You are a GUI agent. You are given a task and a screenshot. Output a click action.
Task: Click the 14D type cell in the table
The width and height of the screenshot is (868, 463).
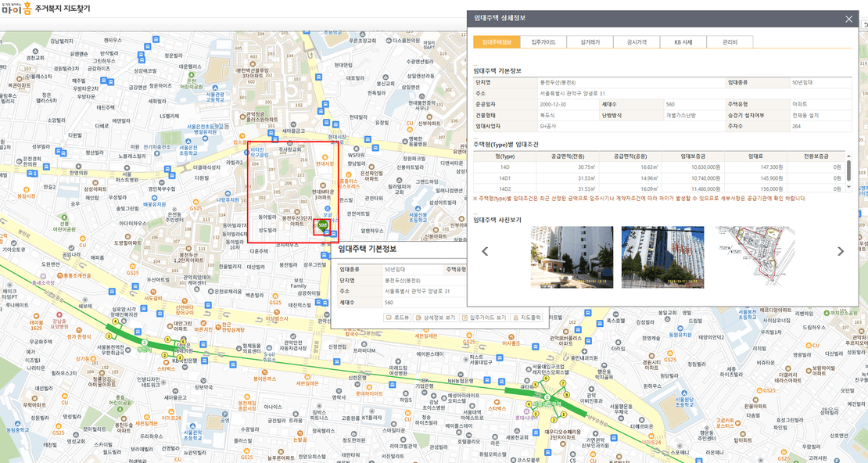(x=505, y=167)
